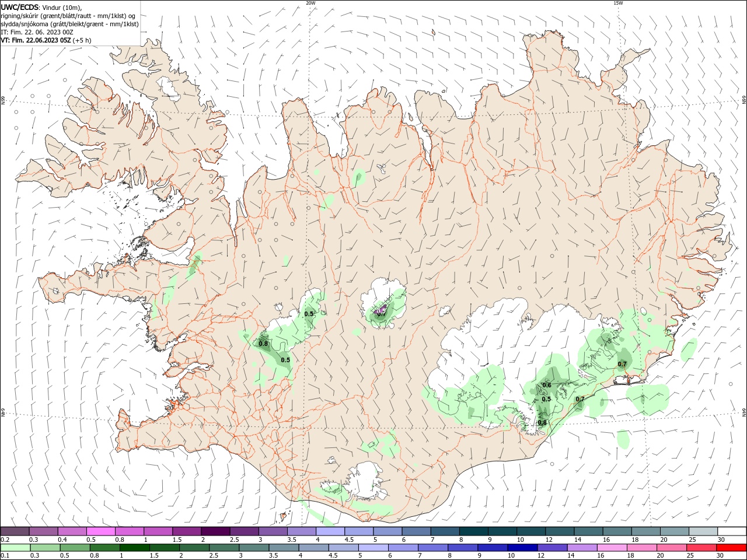Click the 15W longitude label
This screenshot has height=560, width=747.
(x=618, y=3)
